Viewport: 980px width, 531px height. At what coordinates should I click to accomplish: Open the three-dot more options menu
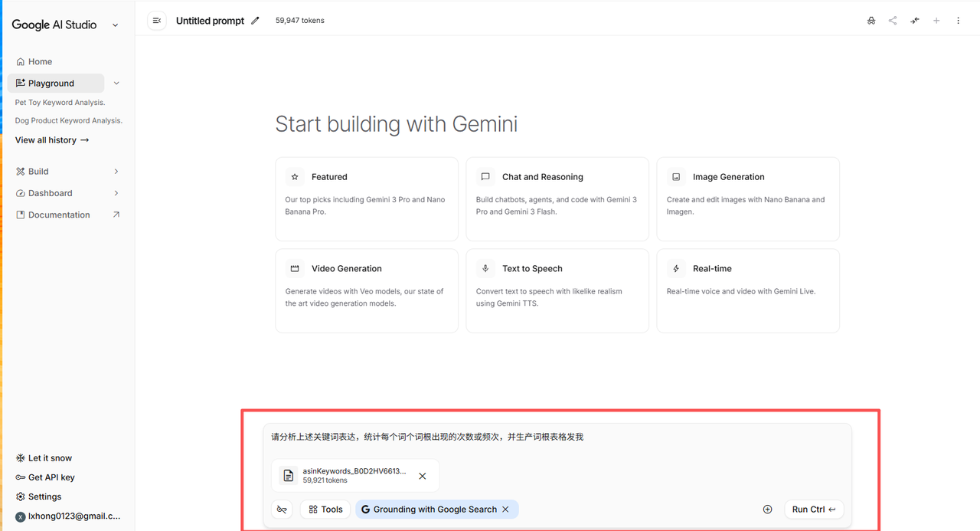(x=958, y=21)
